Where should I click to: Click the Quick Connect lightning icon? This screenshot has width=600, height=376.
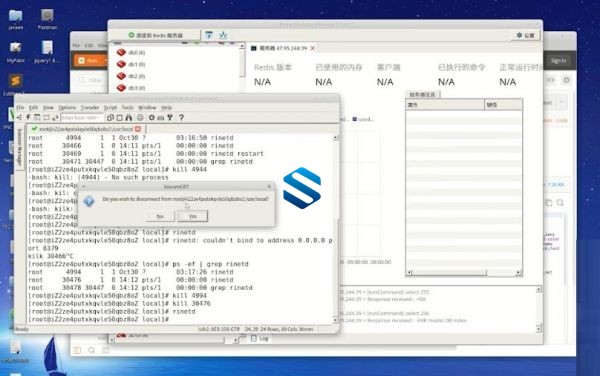click(28, 117)
